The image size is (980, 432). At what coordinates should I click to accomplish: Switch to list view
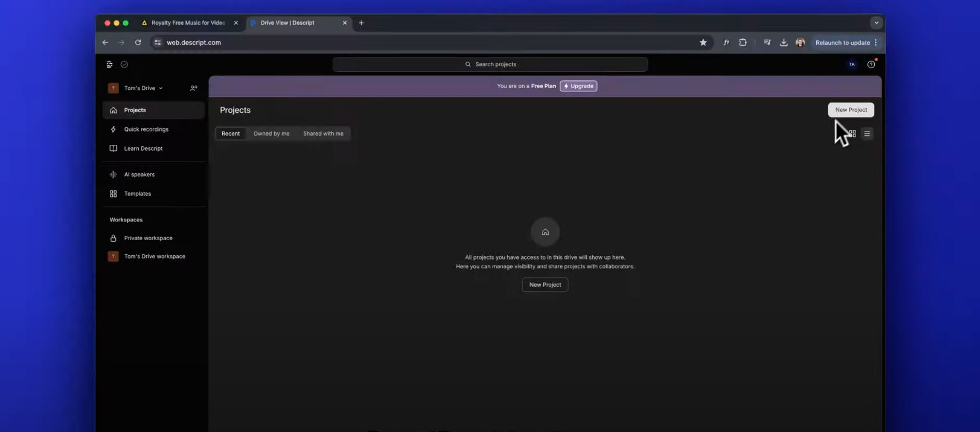[x=867, y=134]
